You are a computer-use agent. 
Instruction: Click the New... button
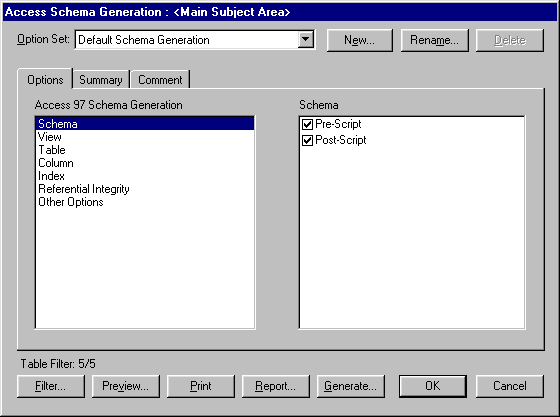tap(360, 40)
